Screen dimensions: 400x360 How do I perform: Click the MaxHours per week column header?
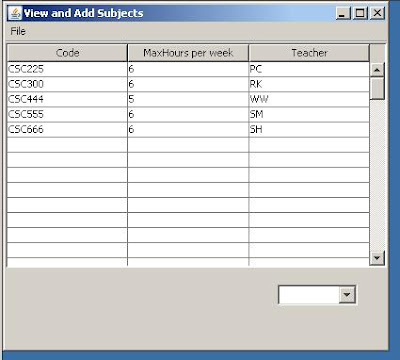pos(188,53)
